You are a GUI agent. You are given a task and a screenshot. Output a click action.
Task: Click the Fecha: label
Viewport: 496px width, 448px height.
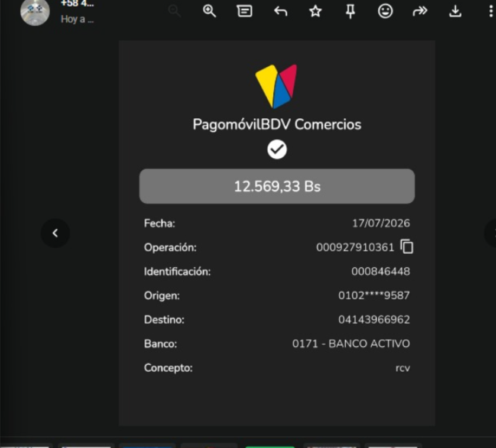tap(160, 223)
